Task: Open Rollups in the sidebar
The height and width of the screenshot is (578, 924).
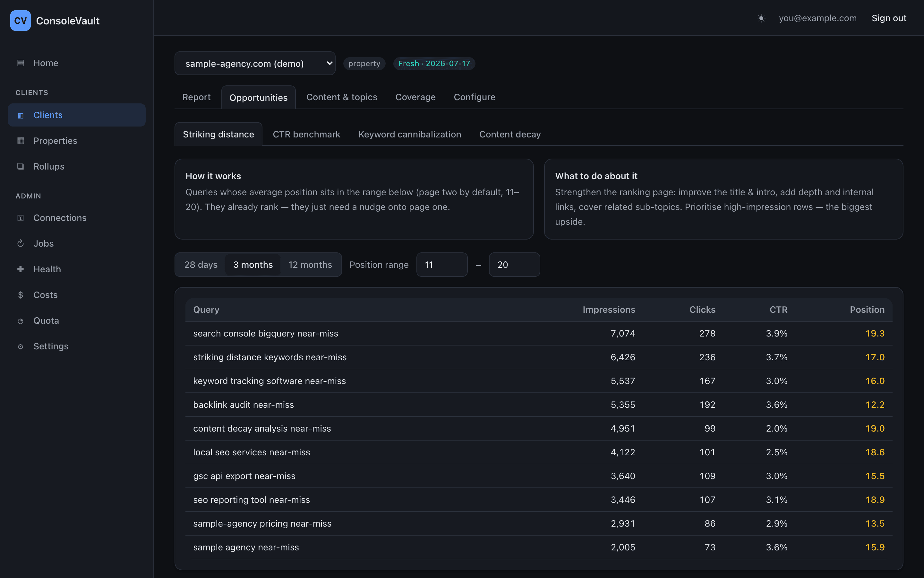Action: (x=76, y=166)
